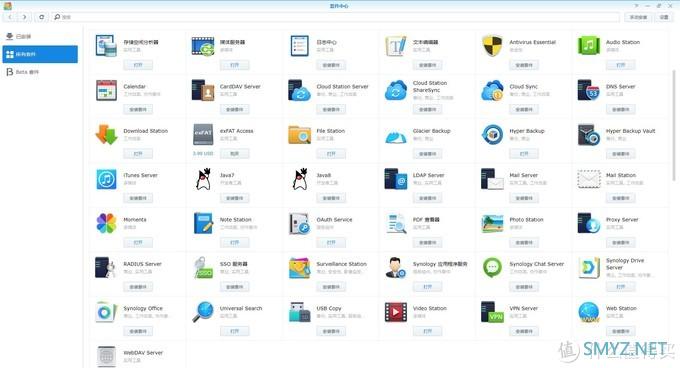Click the install button under VPN Server
Screen dimensions: 680x368
pos(524,332)
